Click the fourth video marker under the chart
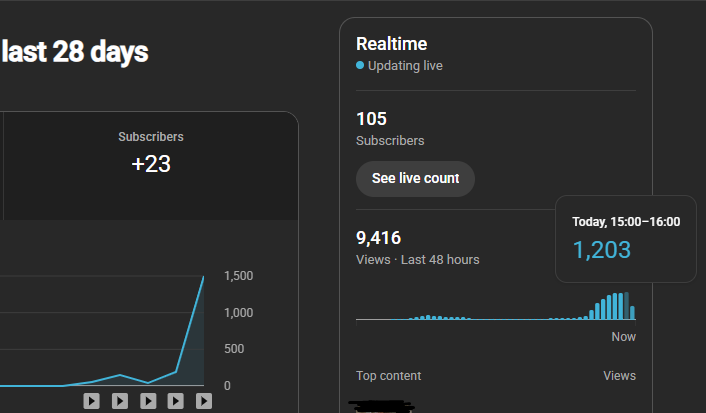Viewport: 706px width, 413px height. tap(176, 401)
